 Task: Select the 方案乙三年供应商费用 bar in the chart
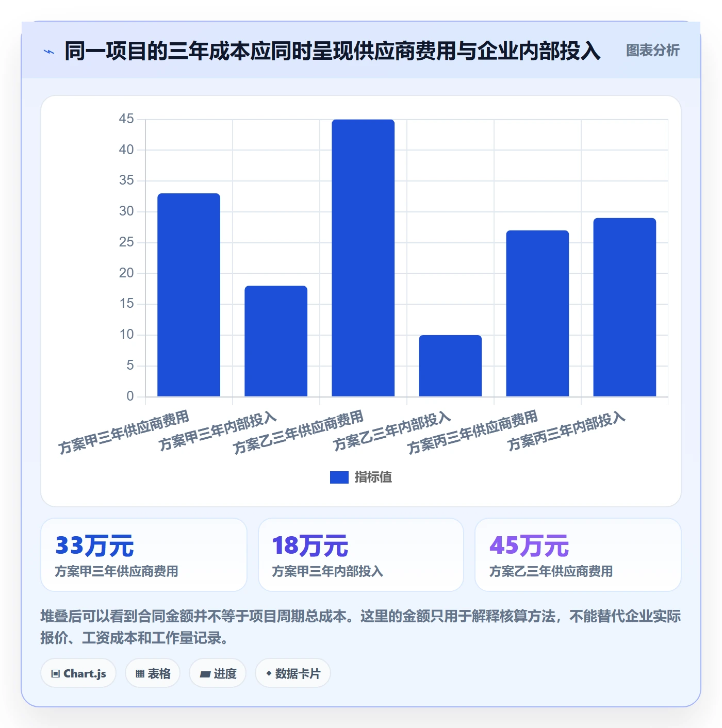click(363, 258)
